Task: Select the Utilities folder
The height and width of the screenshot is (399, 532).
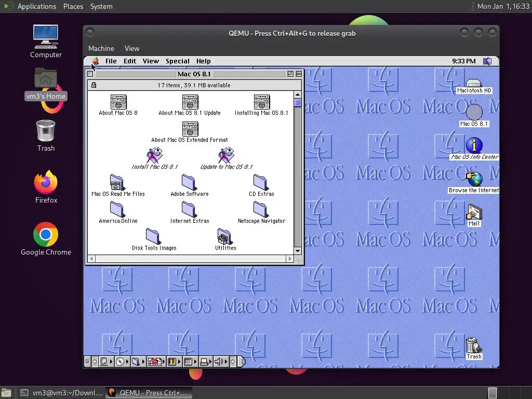Action: pos(225,240)
